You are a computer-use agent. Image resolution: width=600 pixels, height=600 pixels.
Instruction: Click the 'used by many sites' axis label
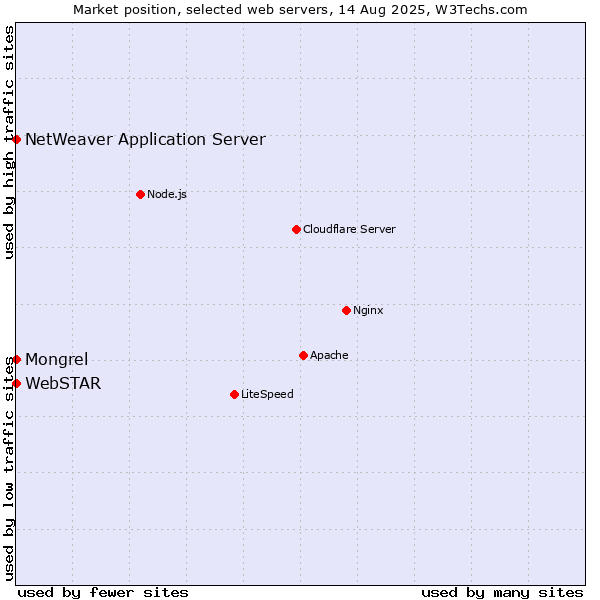click(502, 593)
